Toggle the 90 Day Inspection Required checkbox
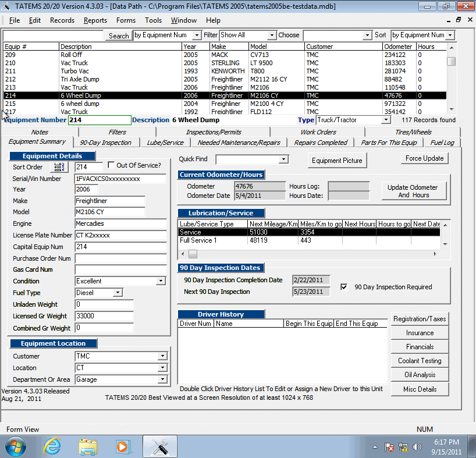The height and width of the screenshot is (458, 476). 344,287
